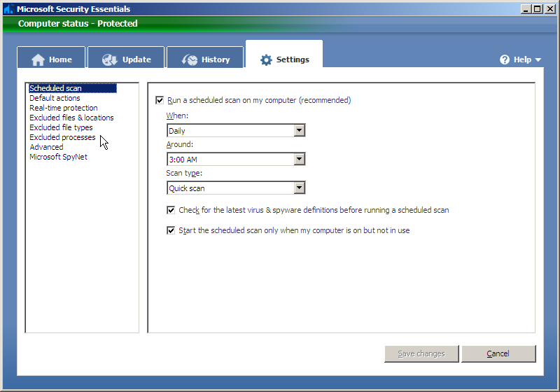Viewport: 560px width, 392px height.
Task: Open the Around time dropdown arrow
Action: pos(300,159)
